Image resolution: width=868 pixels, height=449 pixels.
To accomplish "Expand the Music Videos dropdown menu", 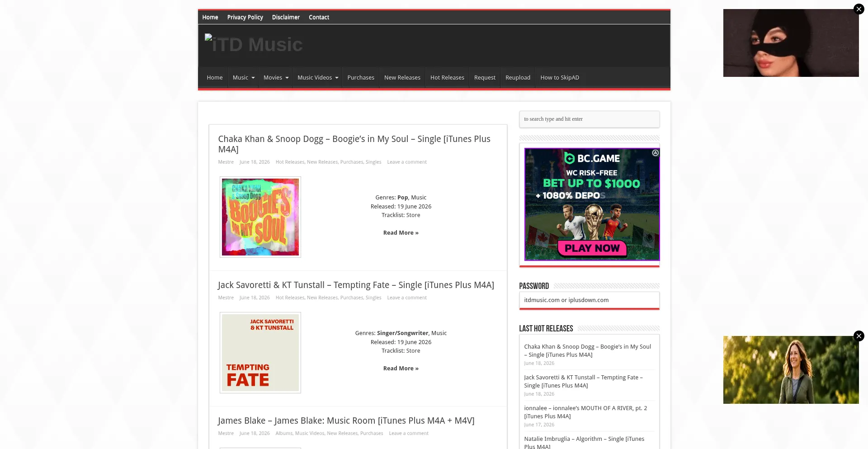I will [318, 78].
